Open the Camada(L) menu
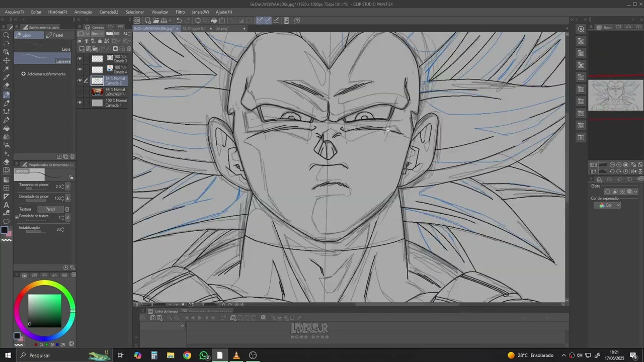This screenshot has height=362, width=644. coord(109,12)
